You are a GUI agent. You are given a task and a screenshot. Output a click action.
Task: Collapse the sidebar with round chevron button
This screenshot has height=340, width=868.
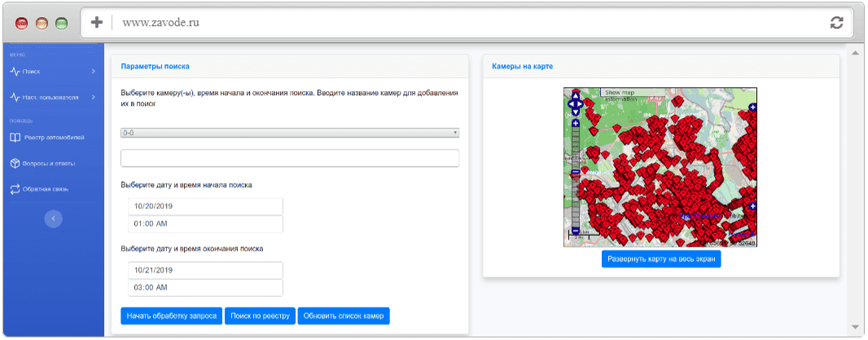53,218
